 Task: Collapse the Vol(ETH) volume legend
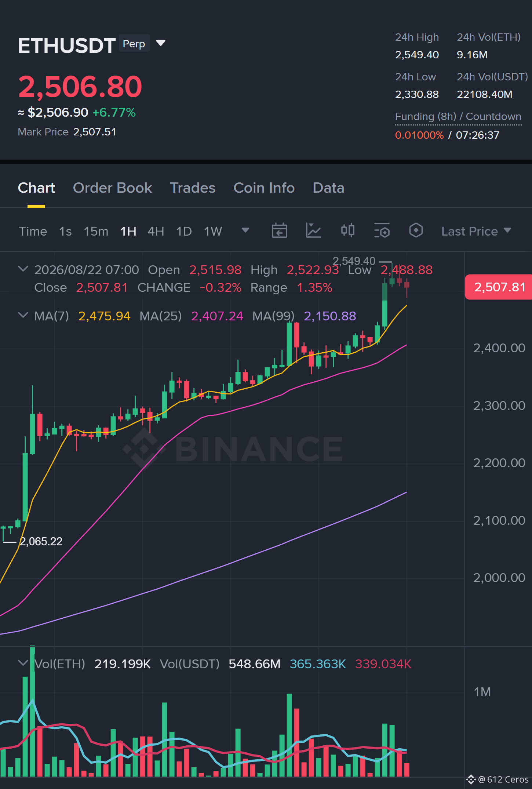click(23, 663)
